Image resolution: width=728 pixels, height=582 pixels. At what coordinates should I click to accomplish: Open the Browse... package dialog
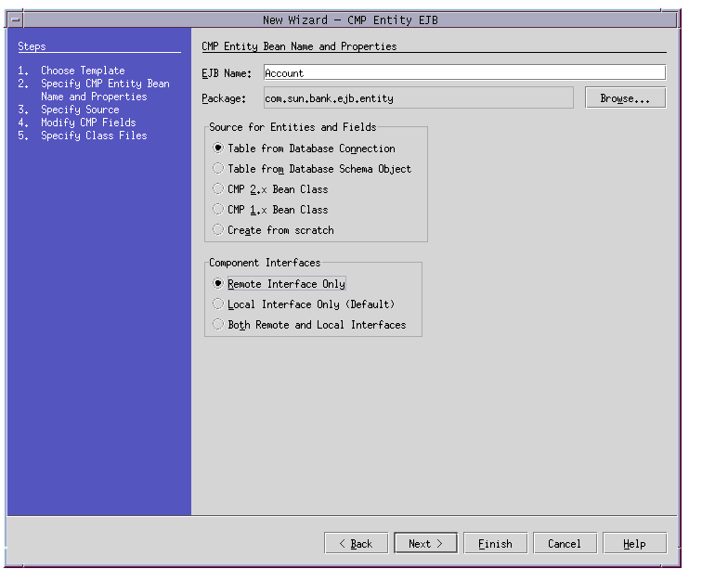point(626,98)
